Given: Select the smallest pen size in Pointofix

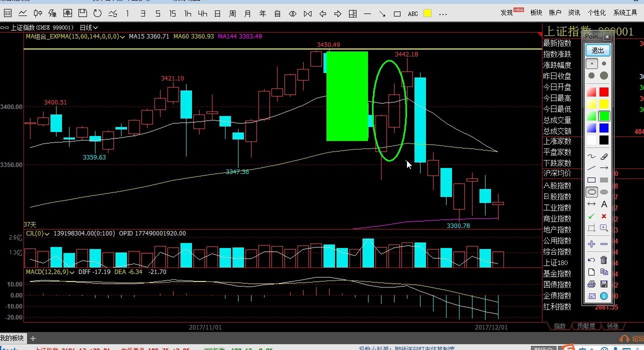Looking at the screenshot, I should coord(591,63).
